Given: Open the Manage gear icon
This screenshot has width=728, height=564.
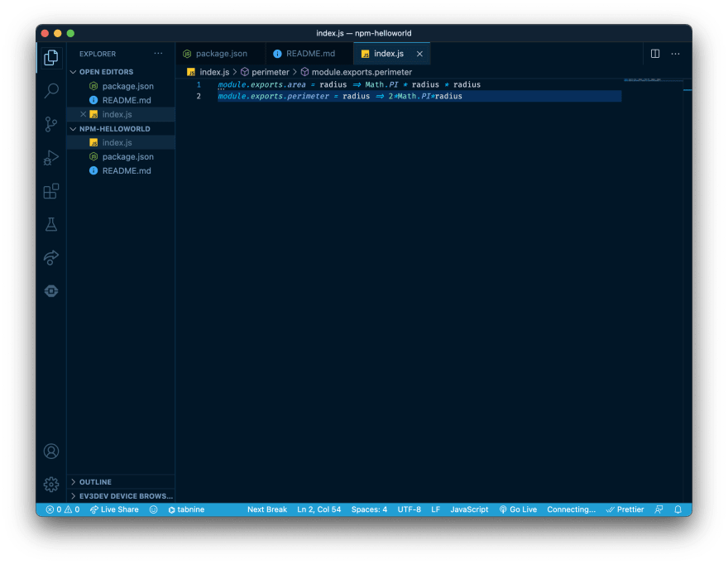Looking at the screenshot, I should [x=51, y=485].
